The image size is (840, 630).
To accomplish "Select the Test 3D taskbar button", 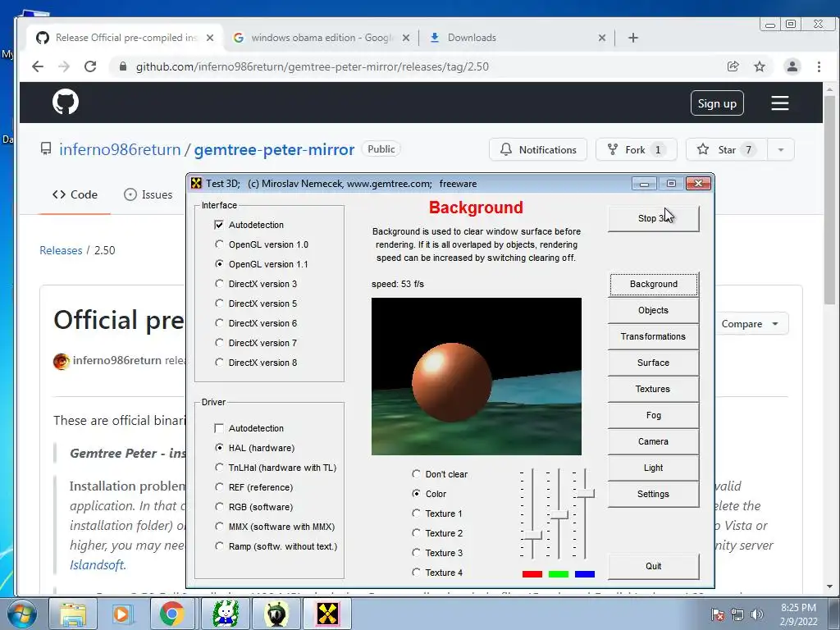I will pyautogui.click(x=327, y=614).
